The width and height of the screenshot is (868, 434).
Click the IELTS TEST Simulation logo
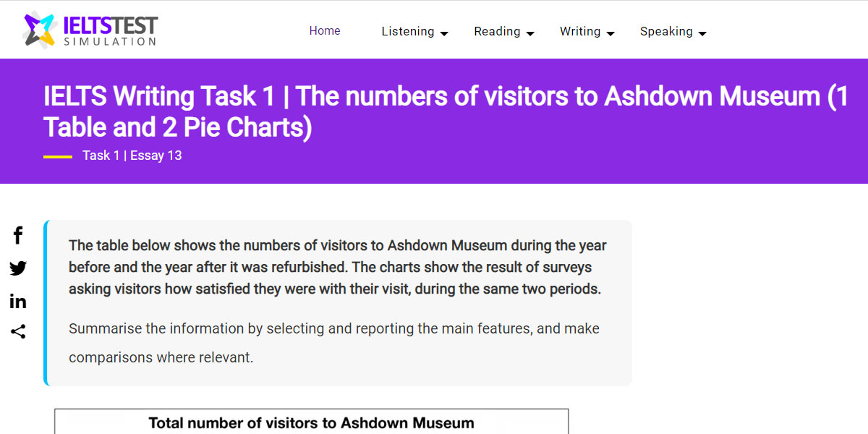pyautogui.click(x=87, y=29)
